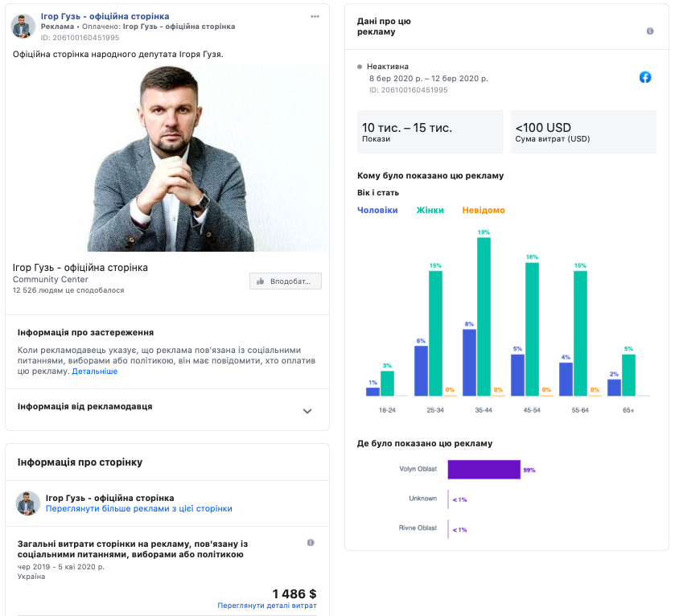Open the "Детальніше" link in the disclaimer
The width and height of the screenshot is (675, 616).
click(x=94, y=372)
